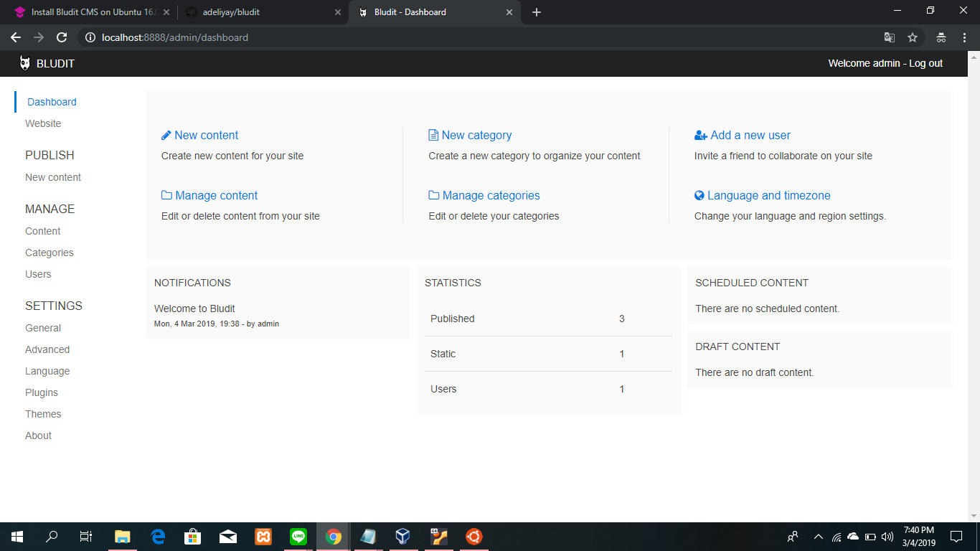Open the Manage categories link
Screen dimensions: 980x551
(491, 195)
